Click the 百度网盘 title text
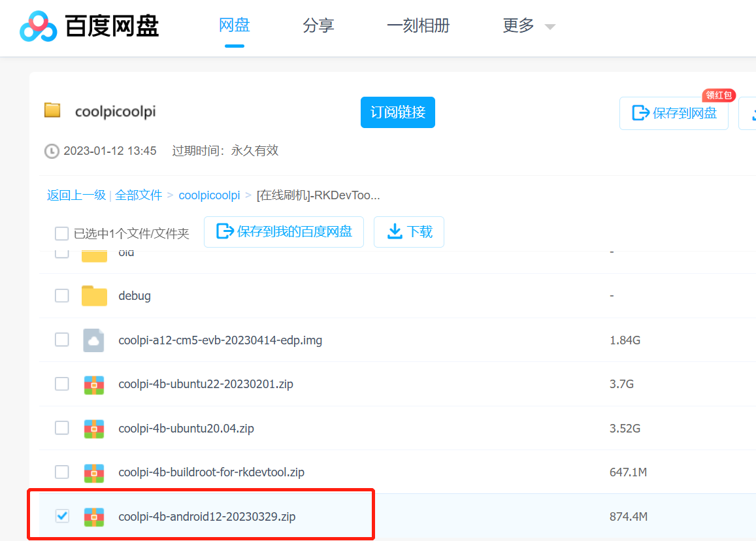Viewport: 756px width, 541px height. tap(112, 26)
